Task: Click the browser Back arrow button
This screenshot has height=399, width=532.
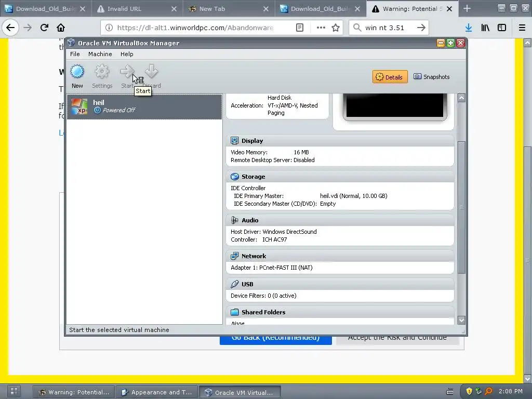Action: click(x=10, y=28)
